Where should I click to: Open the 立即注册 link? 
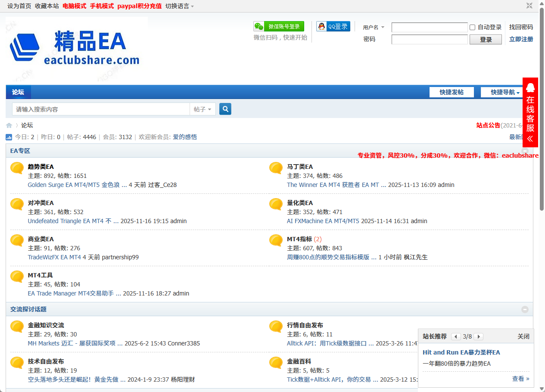[x=521, y=39]
